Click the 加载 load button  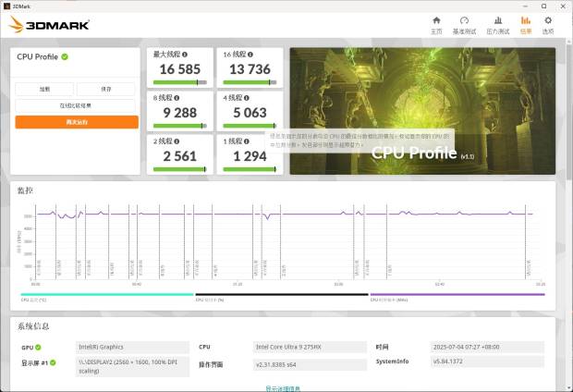pos(44,89)
